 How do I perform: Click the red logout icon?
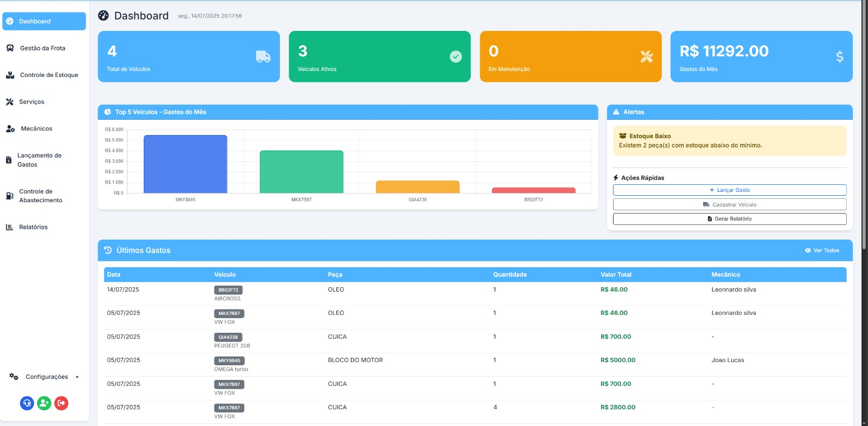click(x=61, y=403)
